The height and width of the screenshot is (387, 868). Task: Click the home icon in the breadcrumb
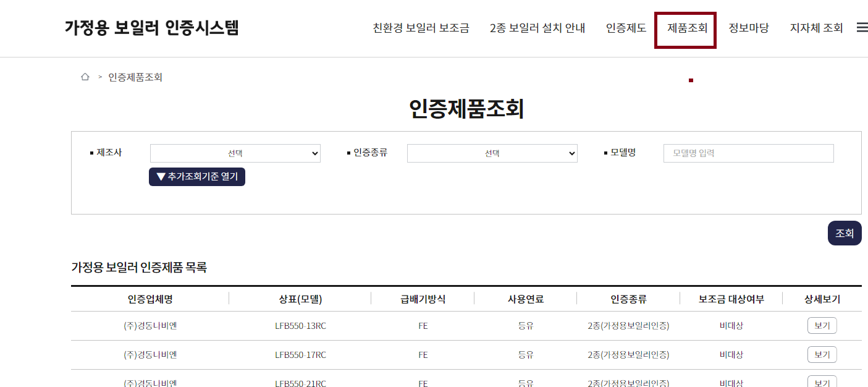coord(83,77)
